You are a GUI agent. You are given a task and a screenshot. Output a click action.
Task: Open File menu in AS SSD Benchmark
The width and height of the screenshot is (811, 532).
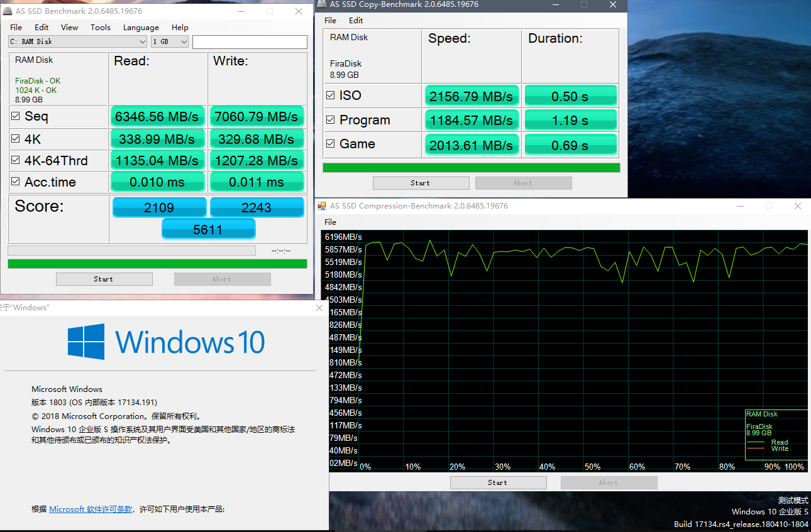click(x=16, y=28)
